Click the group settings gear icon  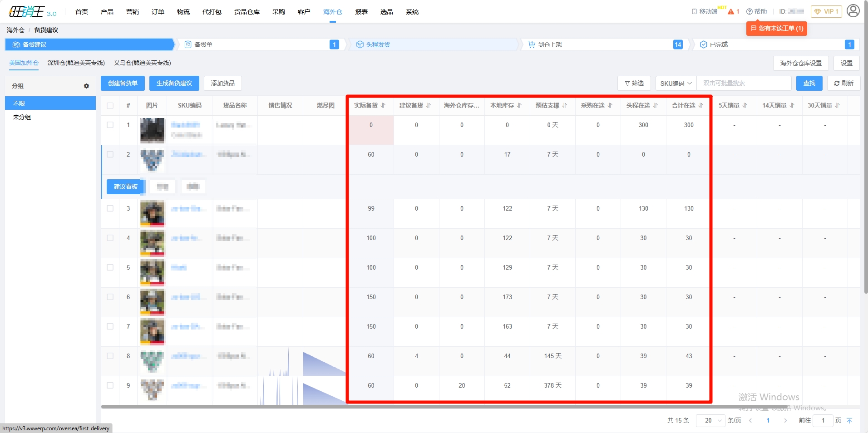pyautogui.click(x=86, y=86)
